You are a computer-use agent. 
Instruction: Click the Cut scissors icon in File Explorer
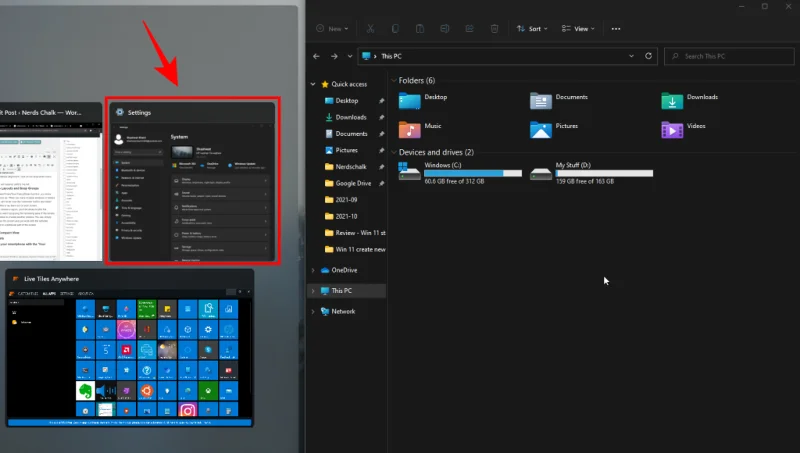370,29
